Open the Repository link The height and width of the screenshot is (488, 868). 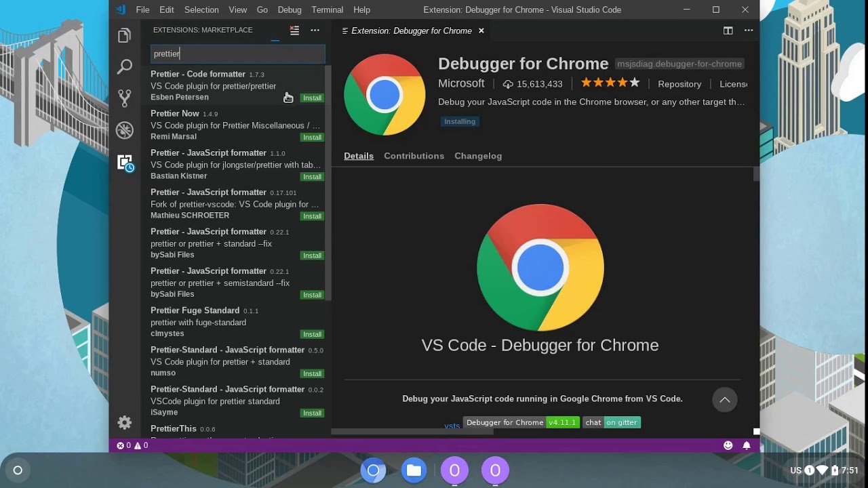679,84
